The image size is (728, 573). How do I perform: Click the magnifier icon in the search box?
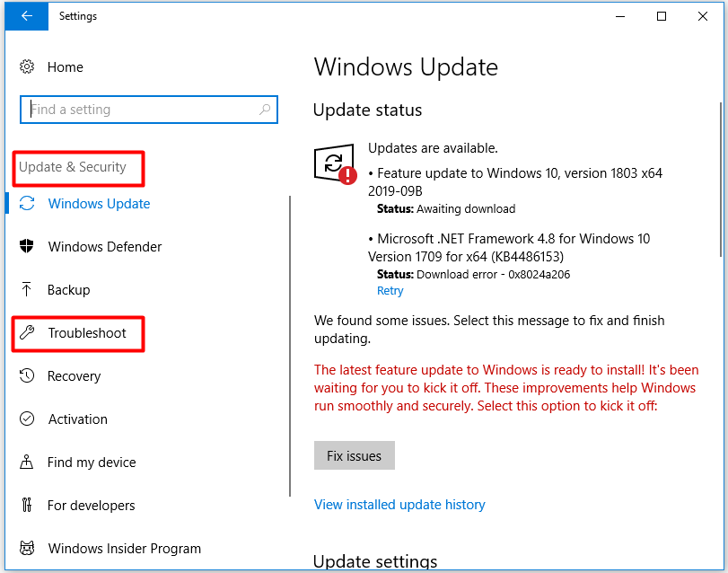[x=265, y=110]
